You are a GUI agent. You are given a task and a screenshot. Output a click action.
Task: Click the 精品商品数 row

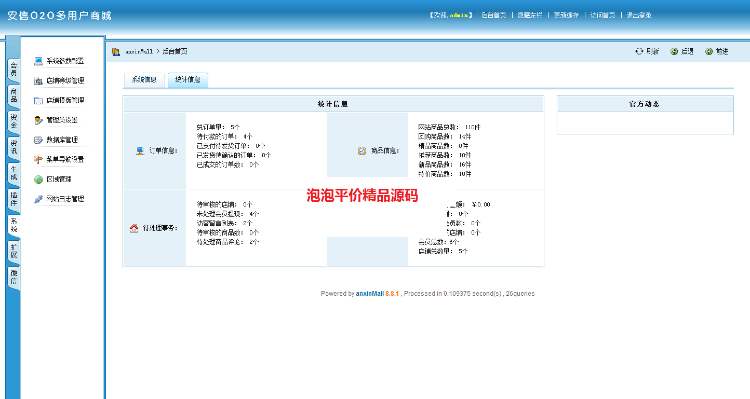443,146
